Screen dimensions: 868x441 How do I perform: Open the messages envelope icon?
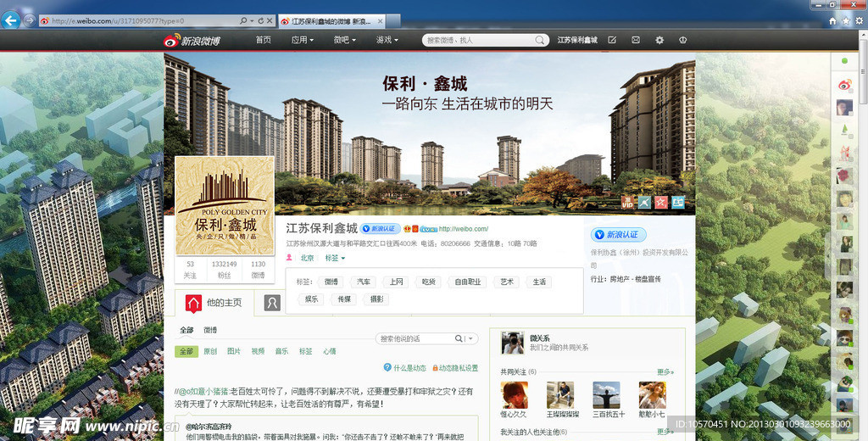(x=636, y=40)
